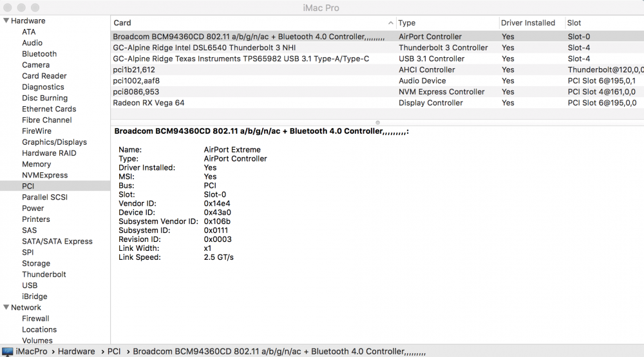Screen dimensions: 644x357
Task: Click the Type column header
Action: click(406, 23)
